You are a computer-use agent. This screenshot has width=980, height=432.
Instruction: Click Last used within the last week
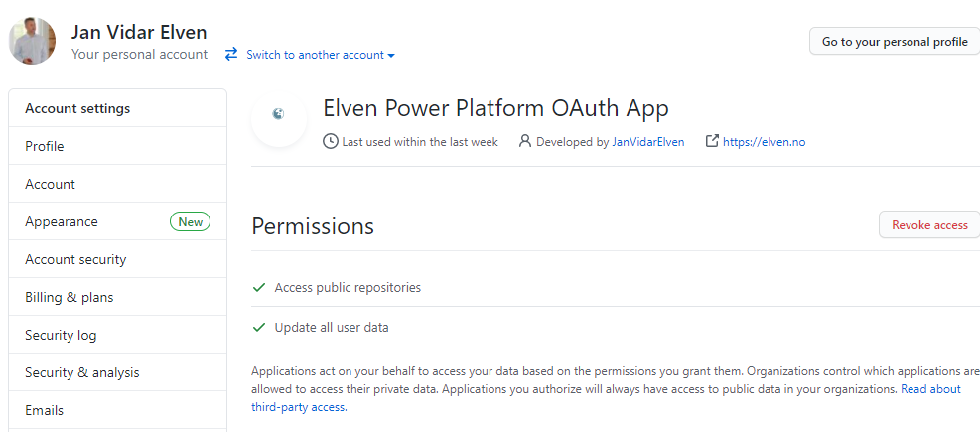[420, 142]
